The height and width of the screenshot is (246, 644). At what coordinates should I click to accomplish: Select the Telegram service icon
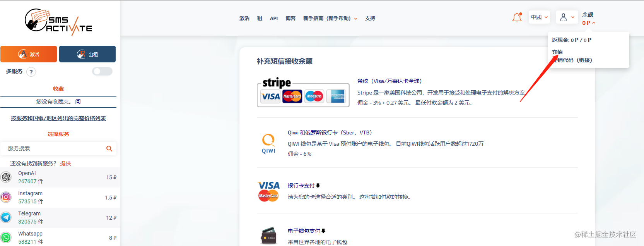click(x=6, y=217)
